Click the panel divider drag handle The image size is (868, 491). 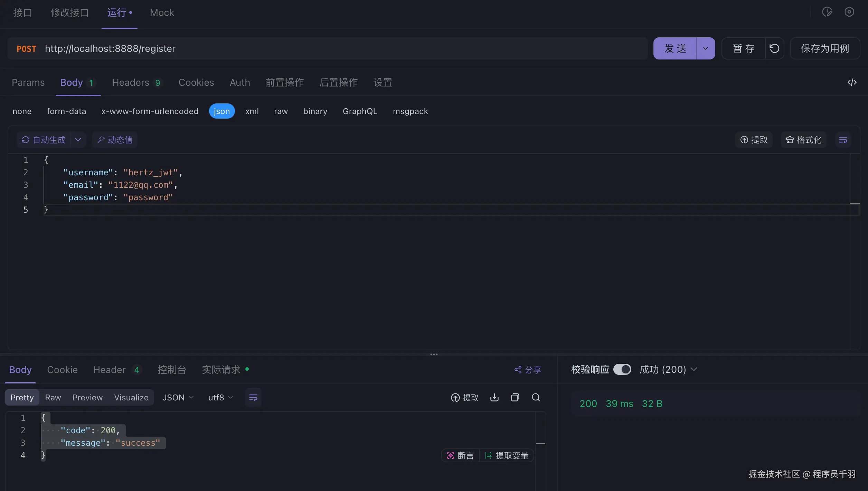tap(434, 354)
